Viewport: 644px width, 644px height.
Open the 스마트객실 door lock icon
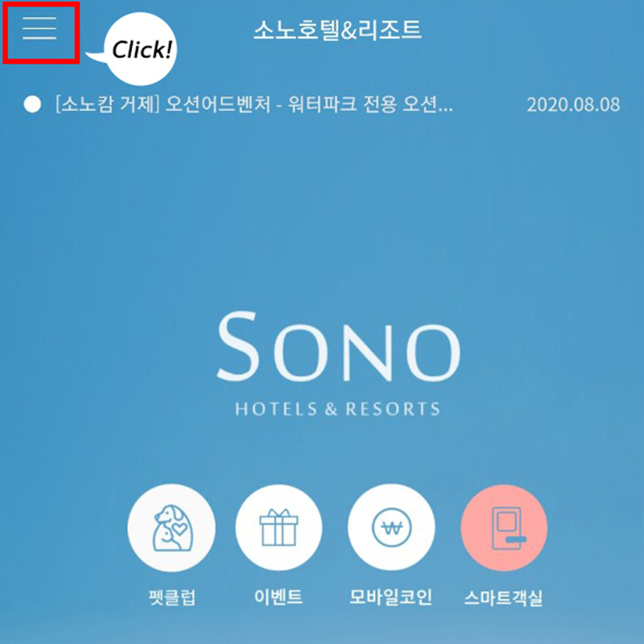pyautogui.click(x=504, y=527)
